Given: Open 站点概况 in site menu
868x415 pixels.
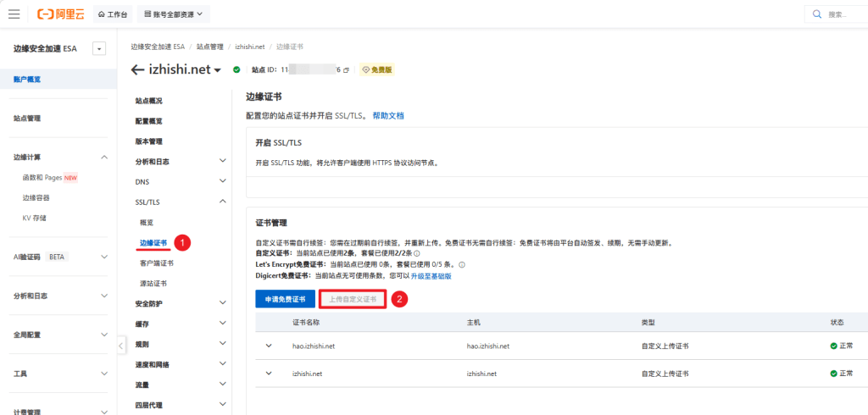Looking at the screenshot, I should point(149,102).
